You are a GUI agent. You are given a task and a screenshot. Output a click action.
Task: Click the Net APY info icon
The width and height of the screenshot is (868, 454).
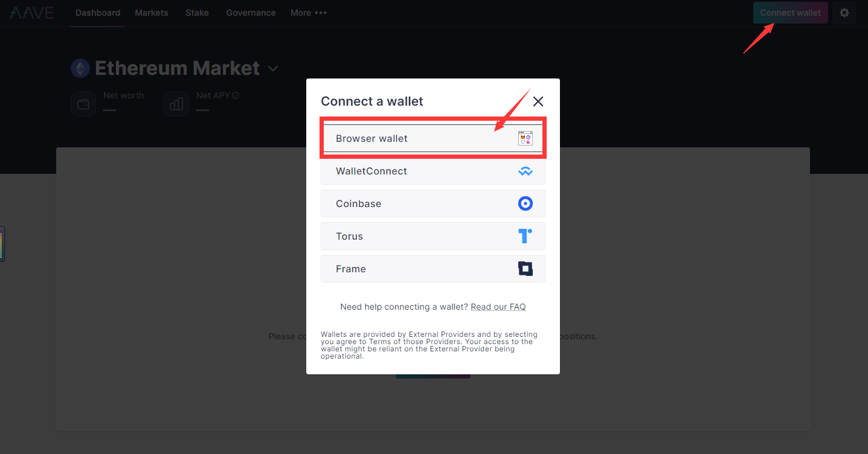236,95
